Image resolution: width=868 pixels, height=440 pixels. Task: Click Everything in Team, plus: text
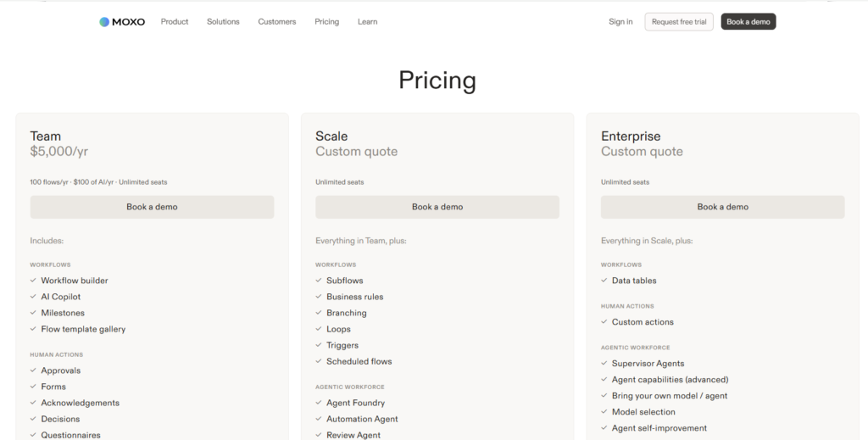pyautogui.click(x=361, y=241)
